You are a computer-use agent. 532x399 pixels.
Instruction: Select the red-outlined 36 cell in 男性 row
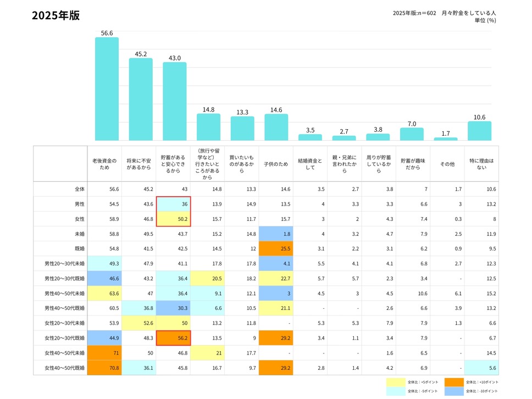tap(173, 204)
